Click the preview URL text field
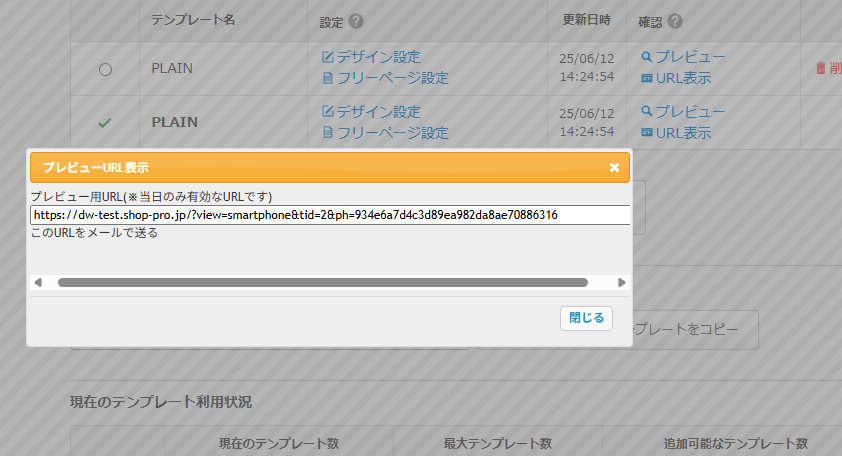This screenshot has height=456, width=842. click(x=330, y=215)
